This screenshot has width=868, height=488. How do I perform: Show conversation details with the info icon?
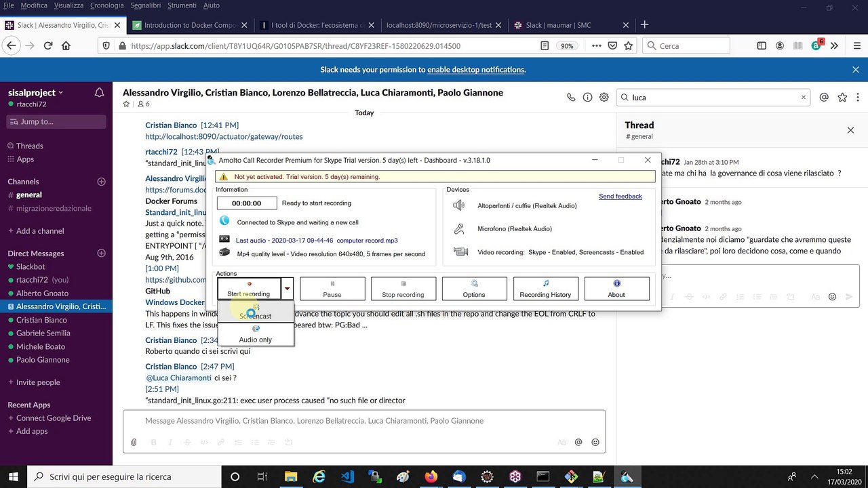click(x=587, y=98)
